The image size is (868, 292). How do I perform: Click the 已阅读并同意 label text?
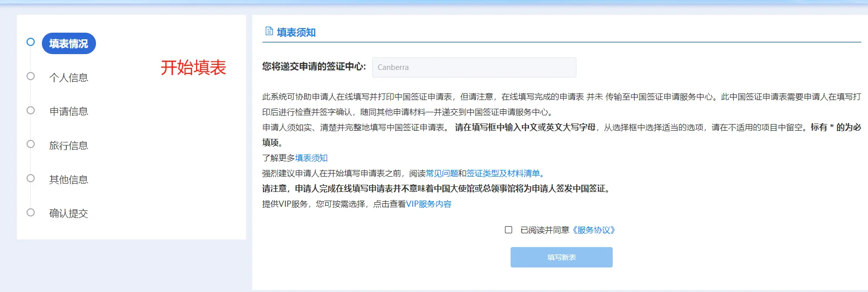tap(545, 230)
